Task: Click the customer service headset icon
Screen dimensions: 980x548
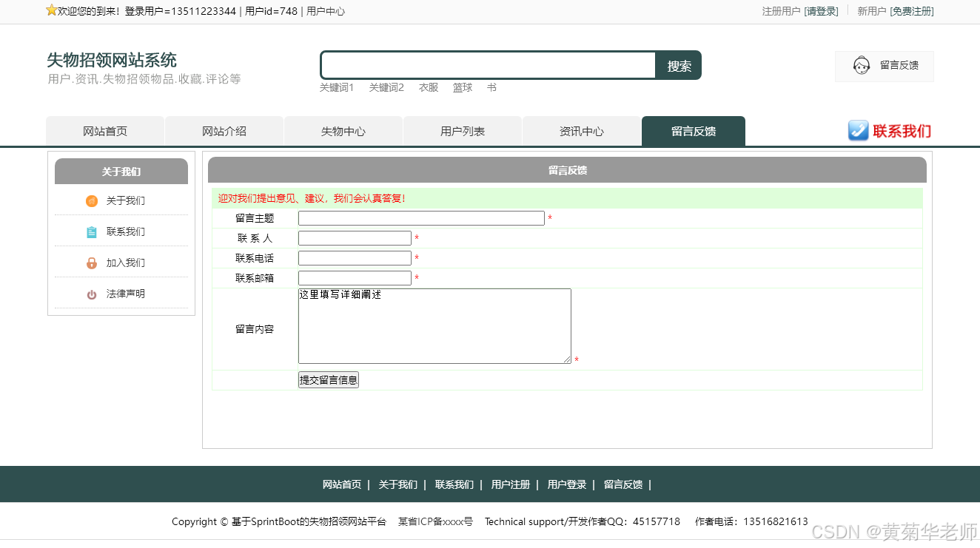Action: coord(862,66)
